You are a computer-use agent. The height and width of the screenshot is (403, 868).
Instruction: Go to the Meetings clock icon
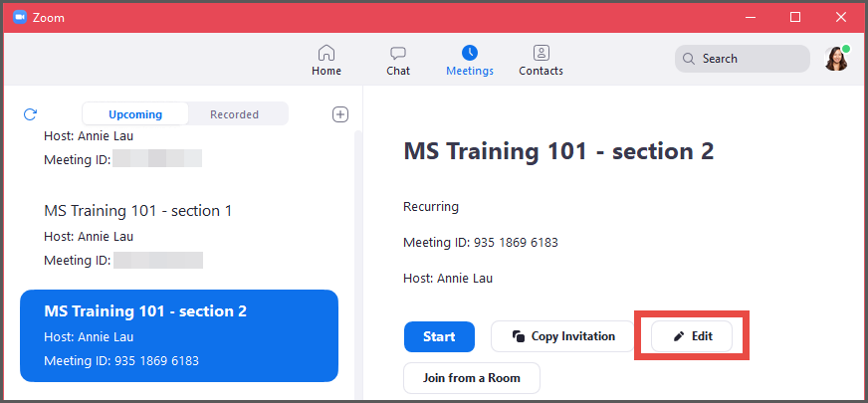(x=470, y=54)
